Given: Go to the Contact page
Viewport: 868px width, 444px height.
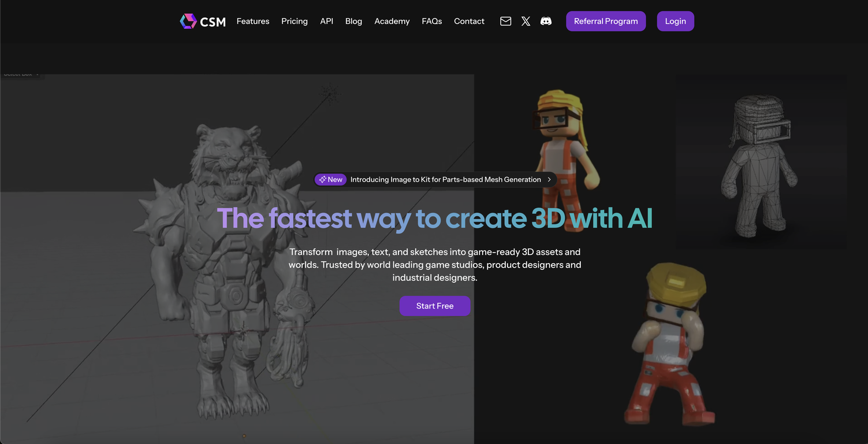Looking at the screenshot, I should (x=469, y=21).
